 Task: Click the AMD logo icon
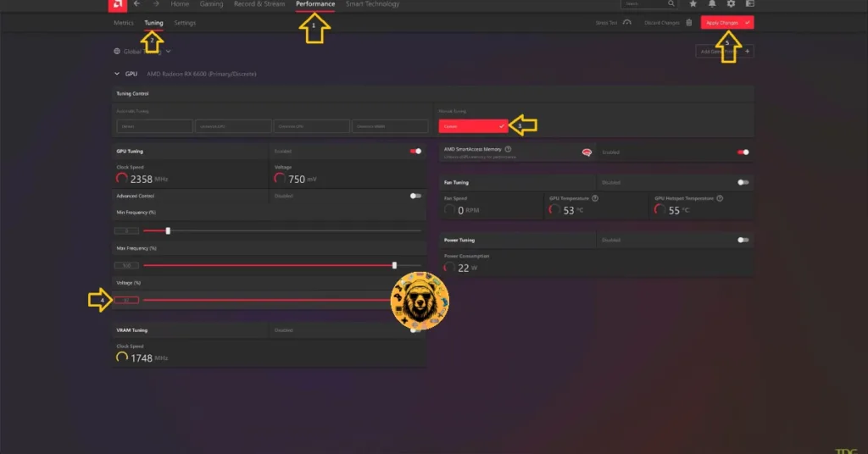117,5
